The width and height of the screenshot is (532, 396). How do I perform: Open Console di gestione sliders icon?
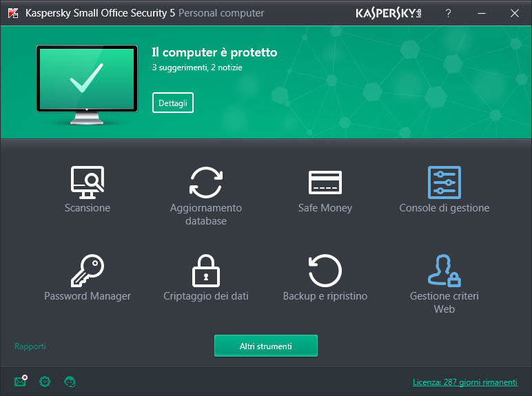tap(444, 183)
